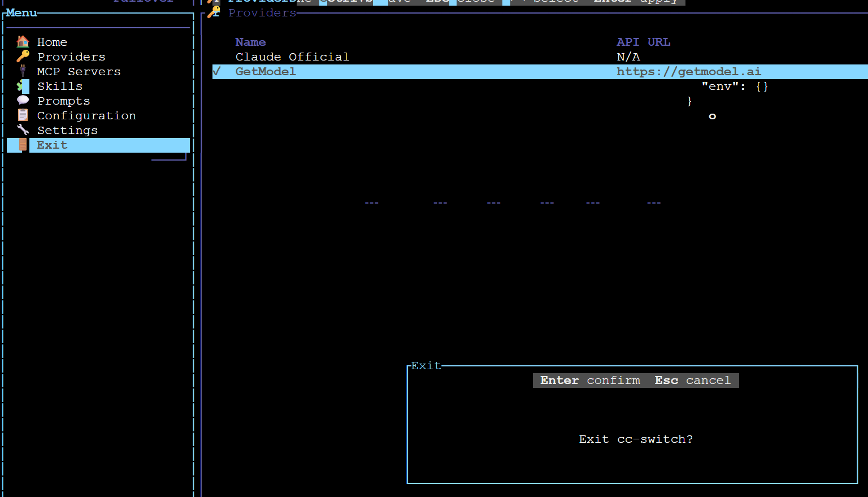Screen dimensions: 868x497
Task: Click the Skills puzzle piece icon
Action: tap(23, 85)
